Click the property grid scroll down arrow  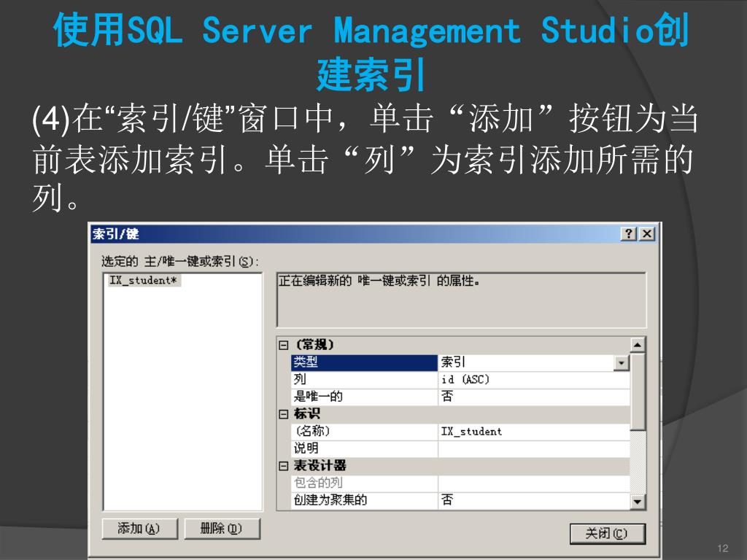[x=638, y=502]
